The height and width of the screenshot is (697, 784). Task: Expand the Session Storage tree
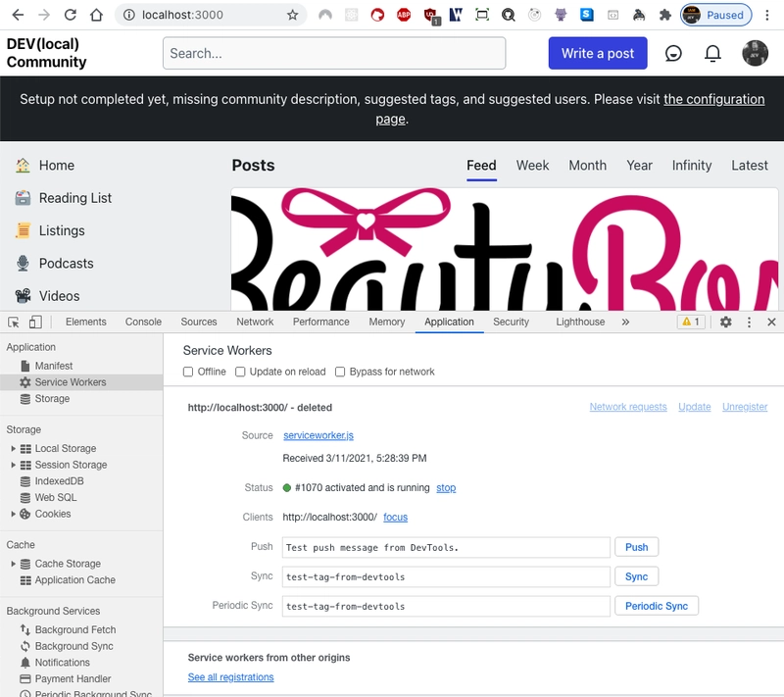click(14, 466)
